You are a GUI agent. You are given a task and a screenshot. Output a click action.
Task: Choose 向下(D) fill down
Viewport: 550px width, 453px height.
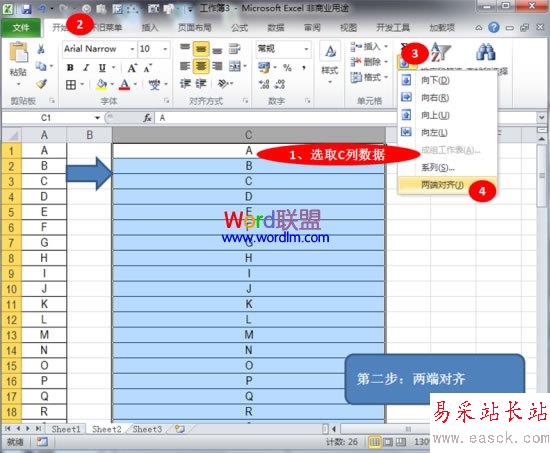(448, 80)
